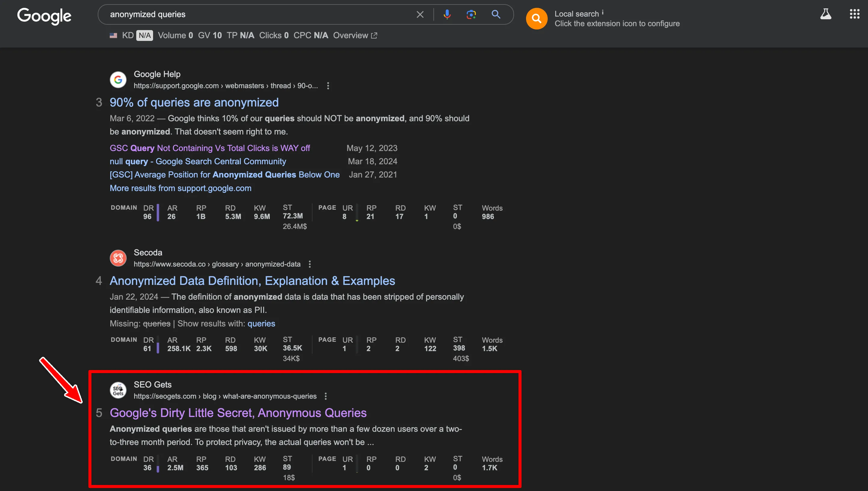Click inside the 'anonymized queries' search field
This screenshot has width=868, height=491.
[256, 14]
